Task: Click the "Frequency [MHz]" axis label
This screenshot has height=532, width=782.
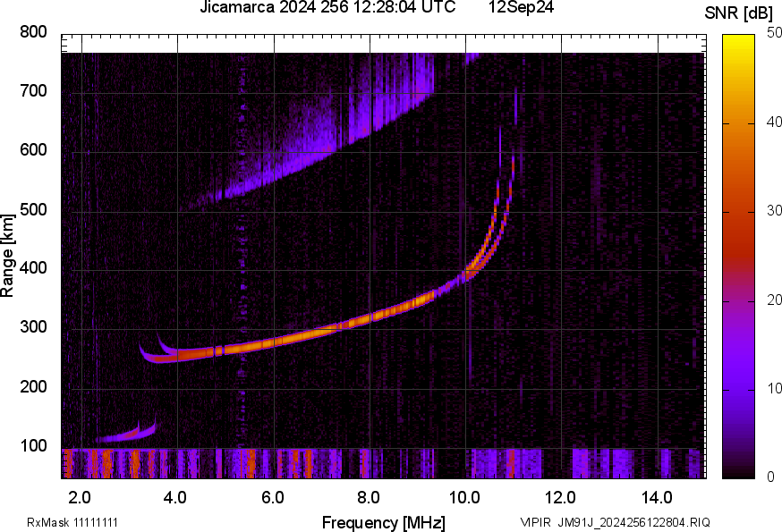Action: click(384, 523)
